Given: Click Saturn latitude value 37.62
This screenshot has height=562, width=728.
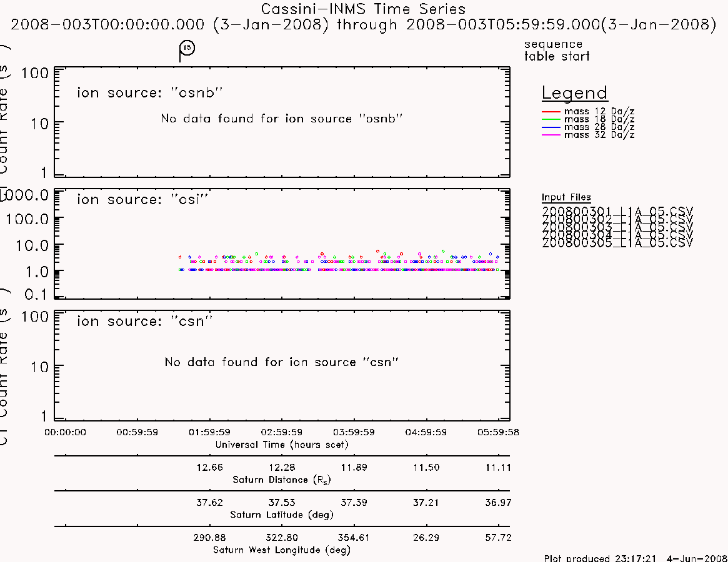Looking at the screenshot, I should tap(210, 503).
